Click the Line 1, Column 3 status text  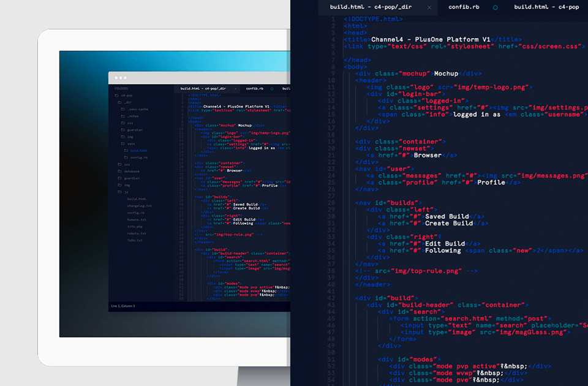pos(123,306)
